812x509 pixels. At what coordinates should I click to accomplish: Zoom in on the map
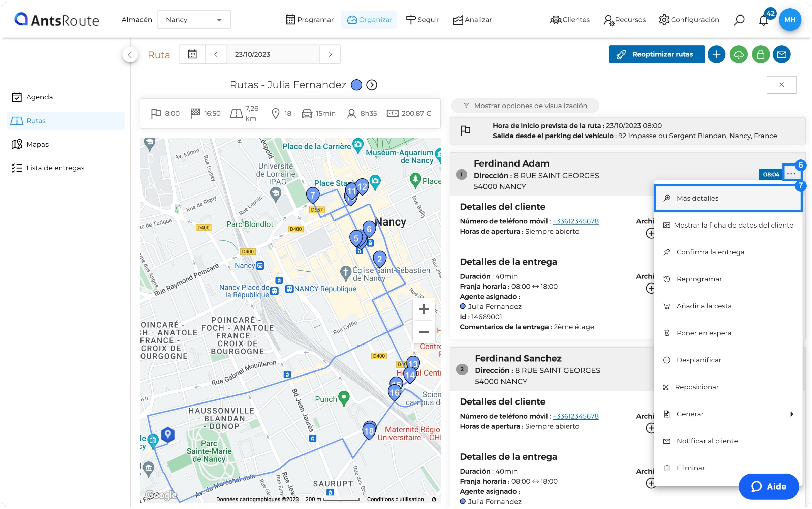[424, 309]
